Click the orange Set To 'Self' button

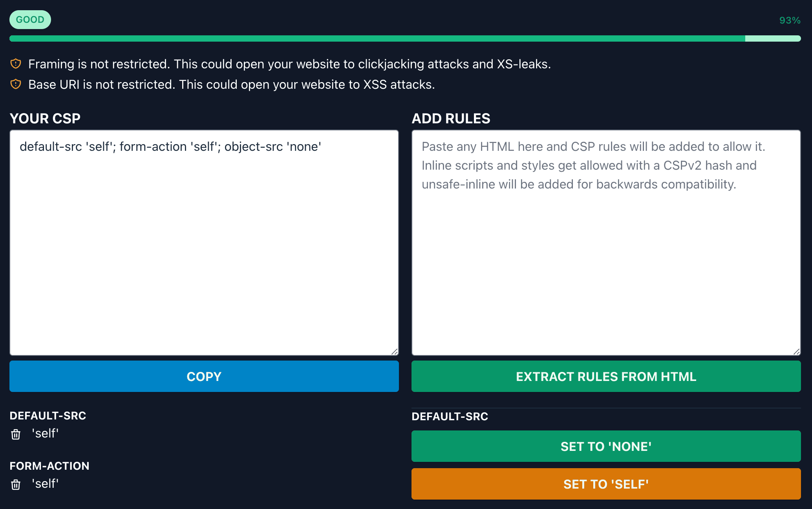pos(606,484)
